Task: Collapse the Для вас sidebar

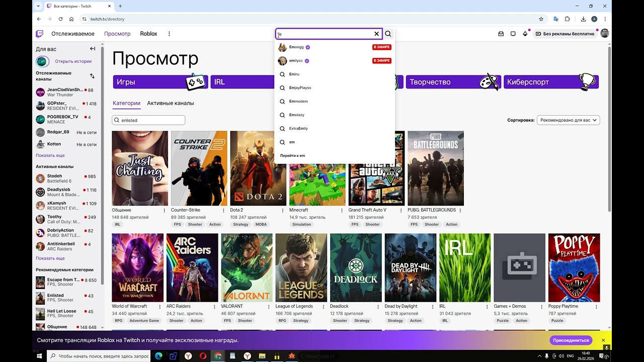Action: pos(93,49)
